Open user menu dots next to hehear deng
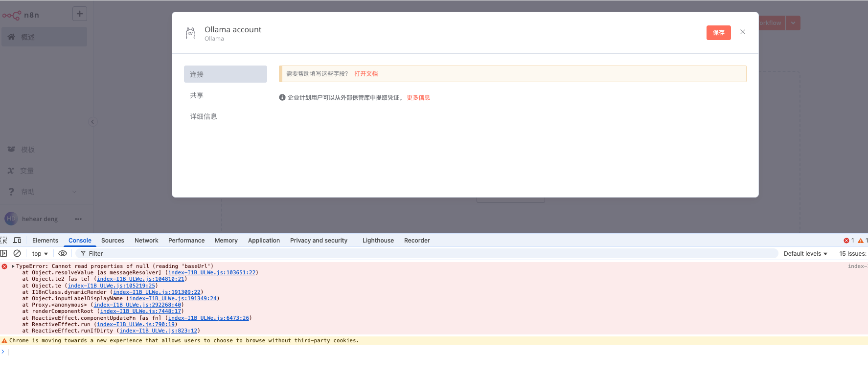The image size is (868, 377). 78,219
